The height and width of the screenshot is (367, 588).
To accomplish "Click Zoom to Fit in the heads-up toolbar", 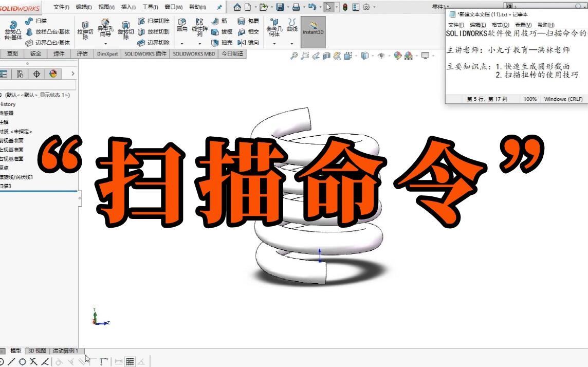I will pos(295,54).
